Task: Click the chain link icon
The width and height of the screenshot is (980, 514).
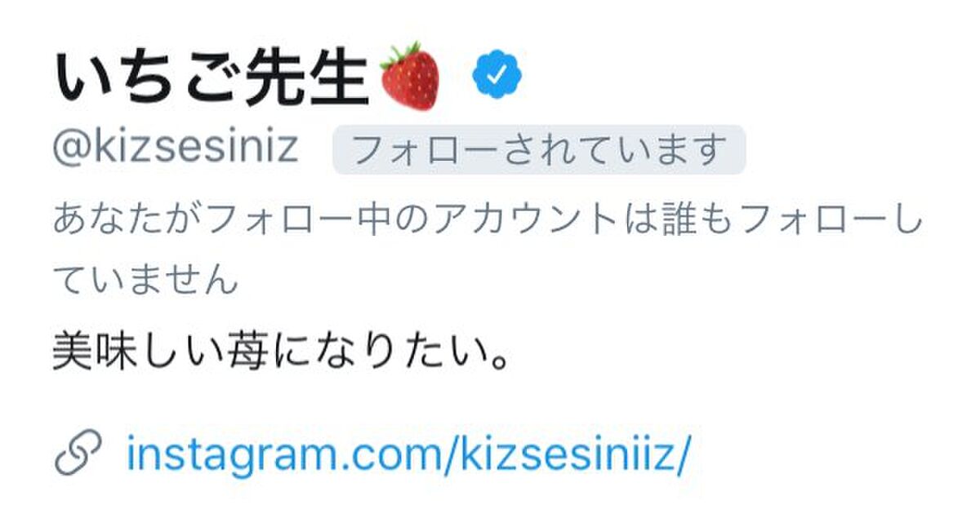Action: (x=78, y=453)
